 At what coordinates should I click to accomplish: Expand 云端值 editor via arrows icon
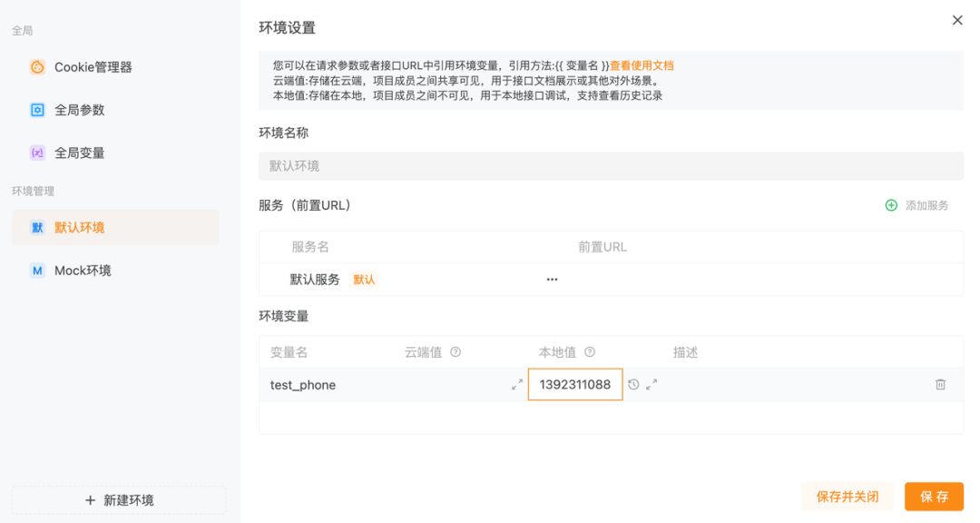(x=518, y=384)
